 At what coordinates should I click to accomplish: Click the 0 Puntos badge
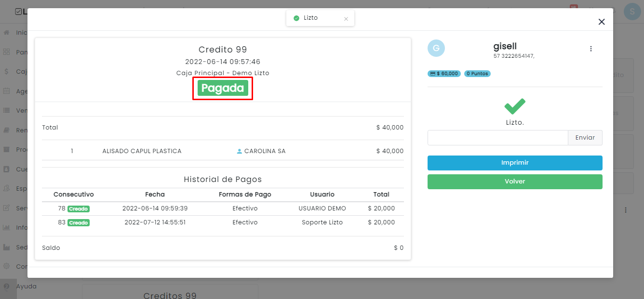(x=477, y=74)
